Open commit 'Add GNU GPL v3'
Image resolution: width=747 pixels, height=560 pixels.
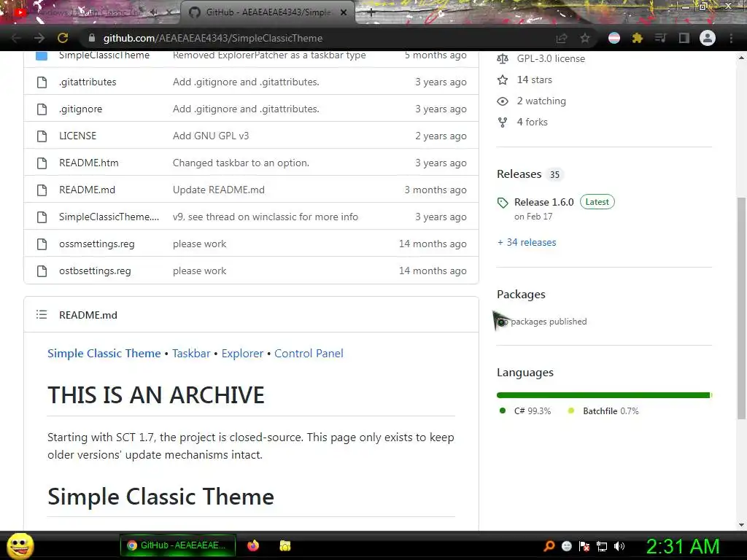coord(211,136)
